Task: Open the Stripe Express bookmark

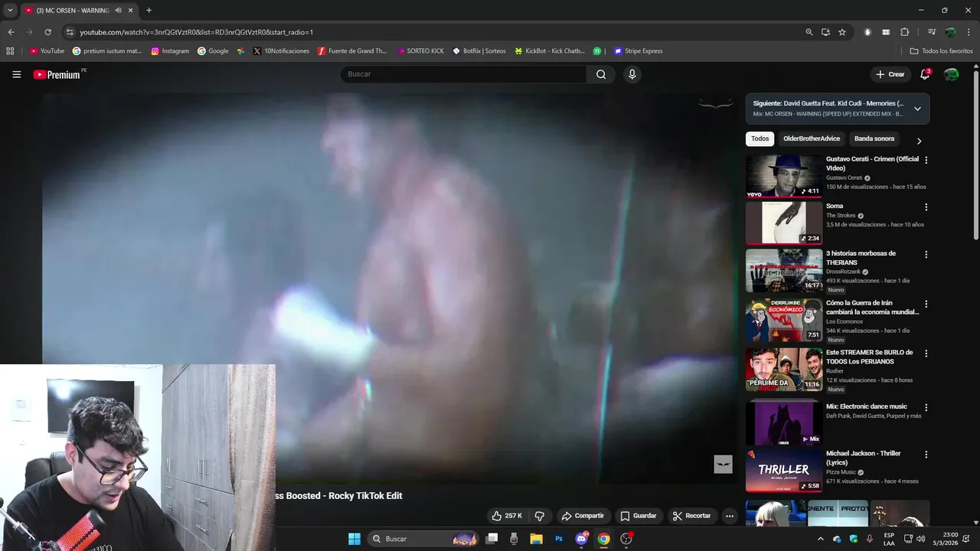Action: pyautogui.click(x=638, y=51)
